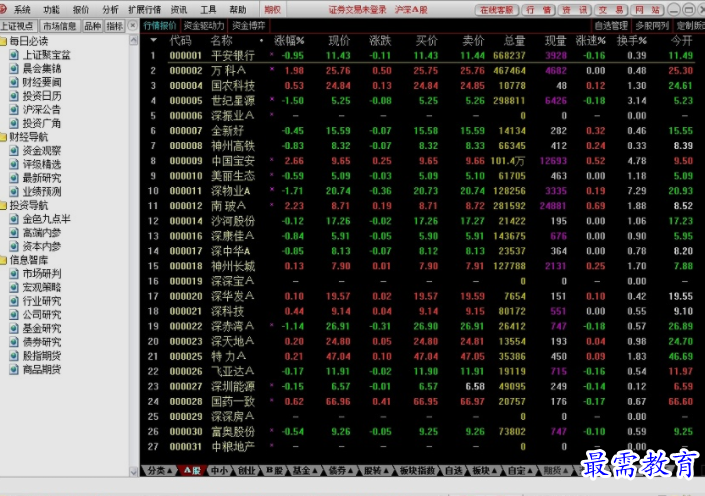Viewport: 705px width, 496px height.
Task: Switch to the 资金驱动力 tab
Action: [204, 26]
